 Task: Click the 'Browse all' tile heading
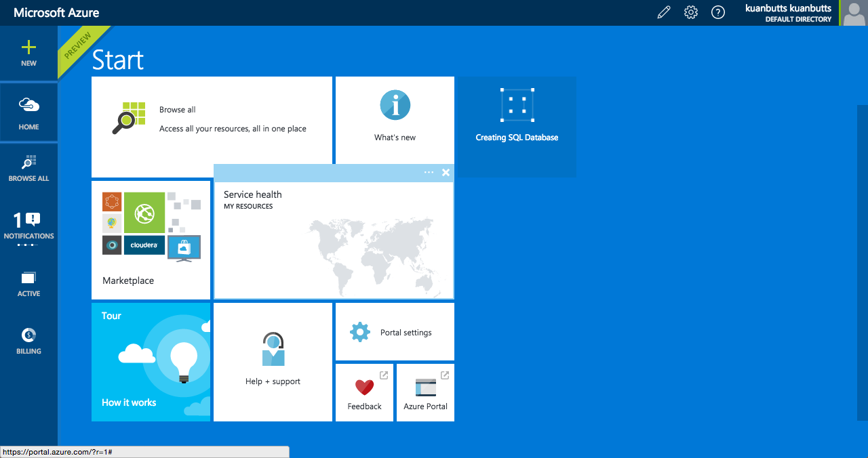click(178, 110)
